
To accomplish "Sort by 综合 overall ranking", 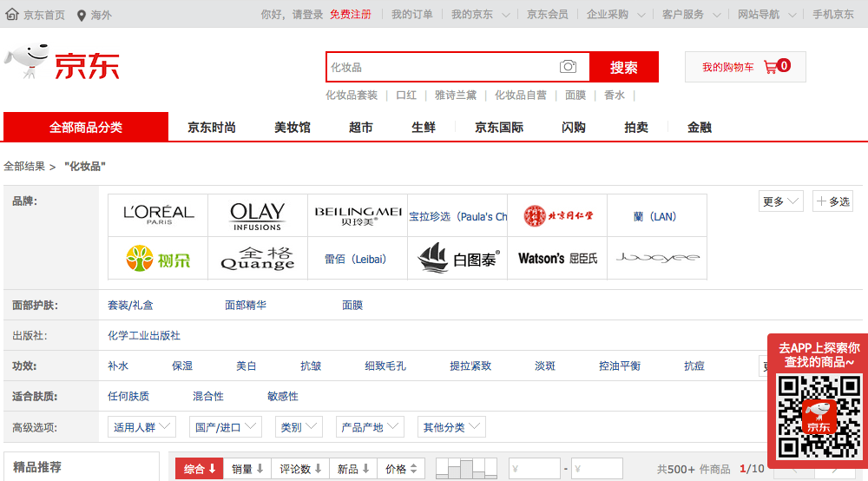I will tap(200, 469).
